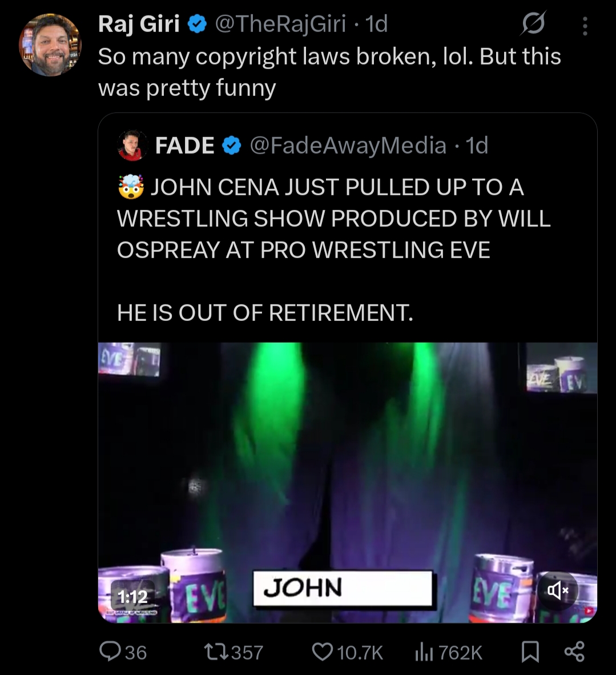Like the tweet with heart icon
Viewport: 616px width, 675px height.
322,652
